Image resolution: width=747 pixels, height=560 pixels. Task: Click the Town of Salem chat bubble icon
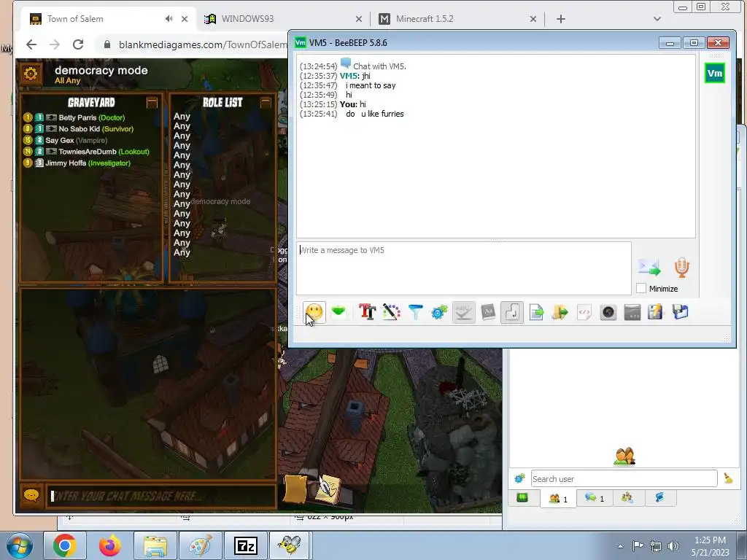pos(31,496)
